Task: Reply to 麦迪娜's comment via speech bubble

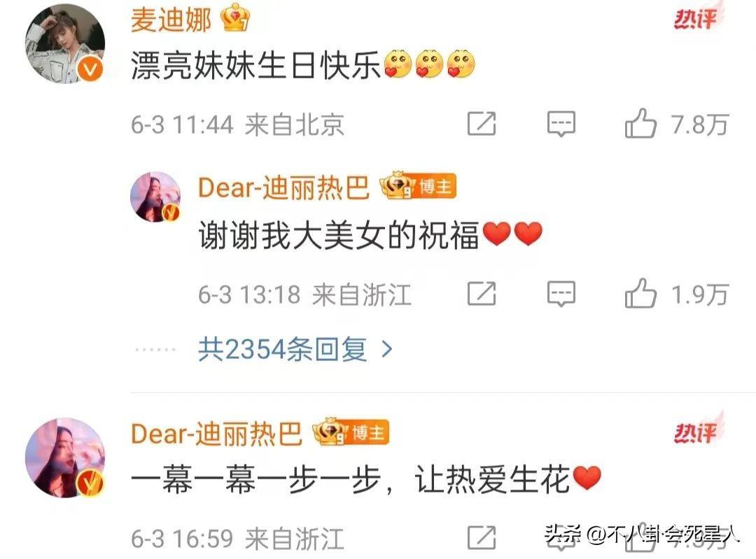Action: click(x=561, y=124)
